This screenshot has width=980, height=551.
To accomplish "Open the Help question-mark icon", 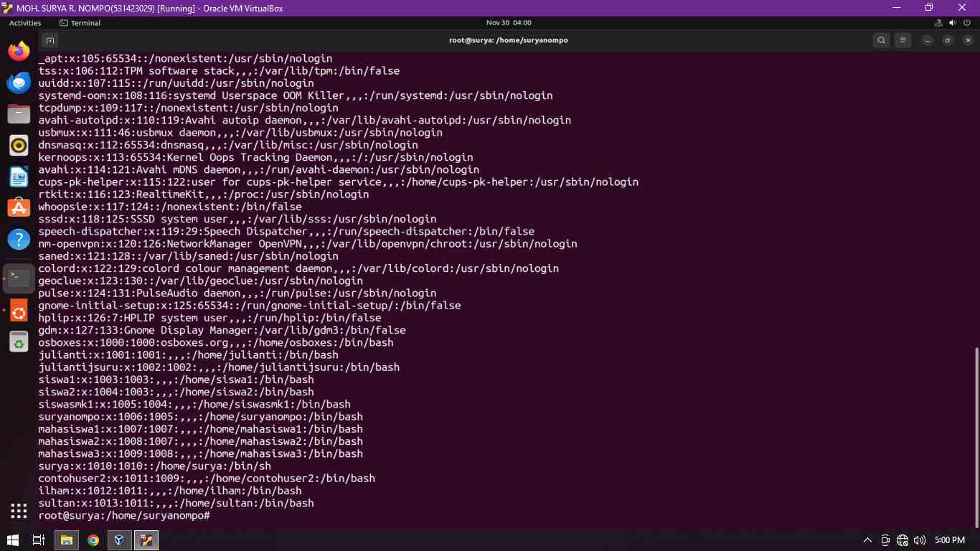I will pyautogui.click(x=19, y=239).
